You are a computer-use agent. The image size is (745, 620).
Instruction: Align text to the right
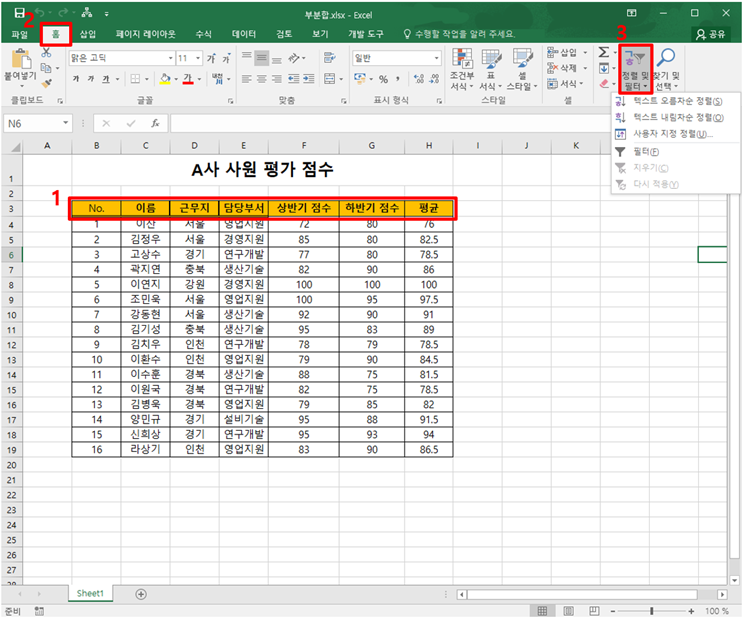point(277,79)
